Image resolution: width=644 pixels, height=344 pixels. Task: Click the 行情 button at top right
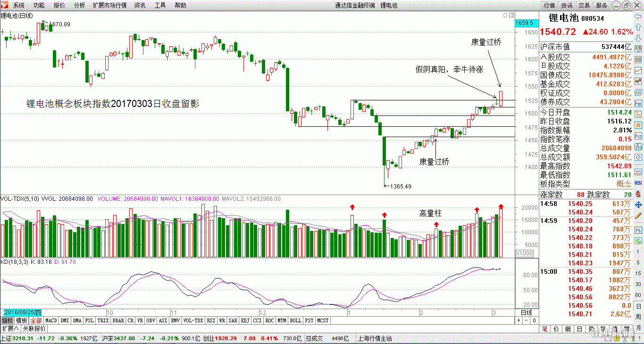[549, 5]
